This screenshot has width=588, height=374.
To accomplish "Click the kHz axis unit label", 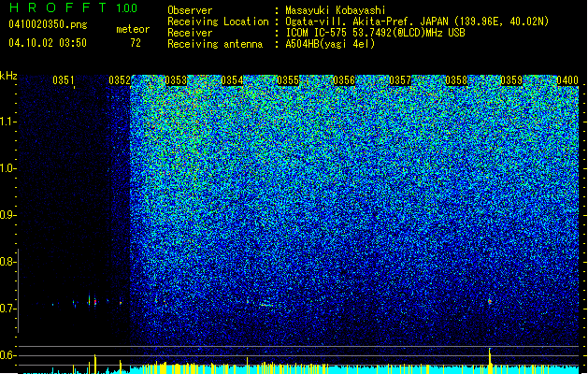I will pos(8,76).
